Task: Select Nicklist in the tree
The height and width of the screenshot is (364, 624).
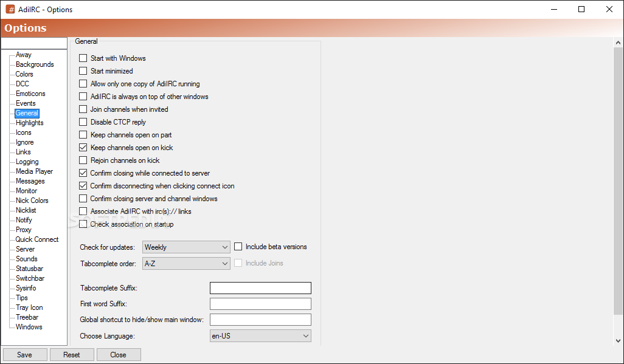Action: (x=26, y=210)
